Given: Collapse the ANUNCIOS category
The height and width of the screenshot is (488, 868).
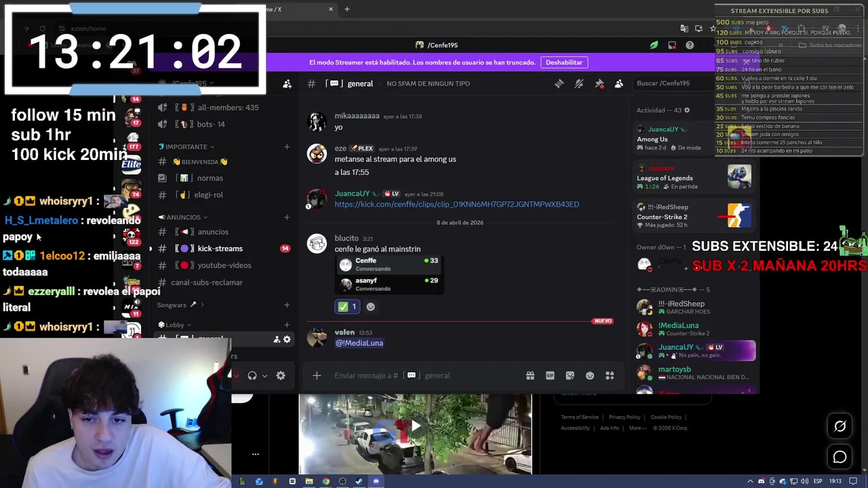Looking at the screenshot, I should pos(183,217).
